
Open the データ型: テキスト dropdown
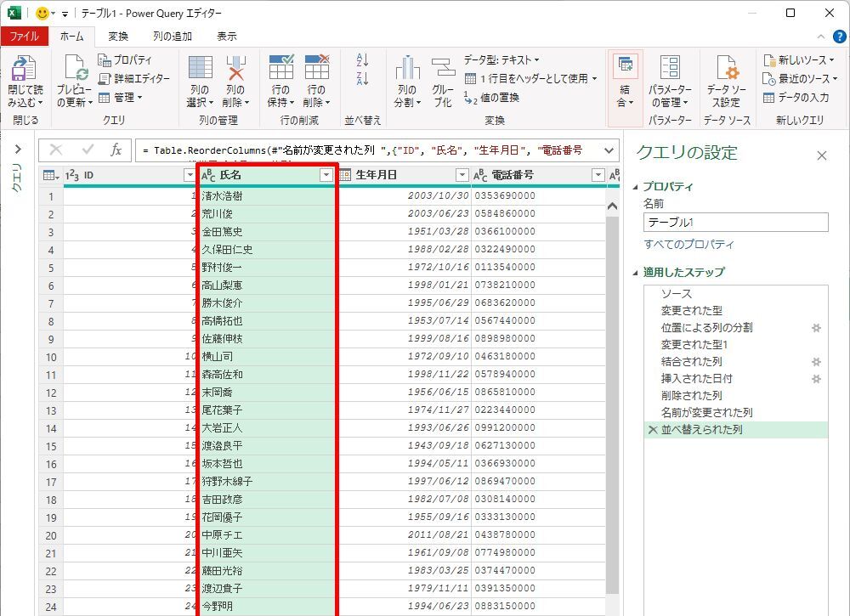pyautogui.click(x=501, y=60)
